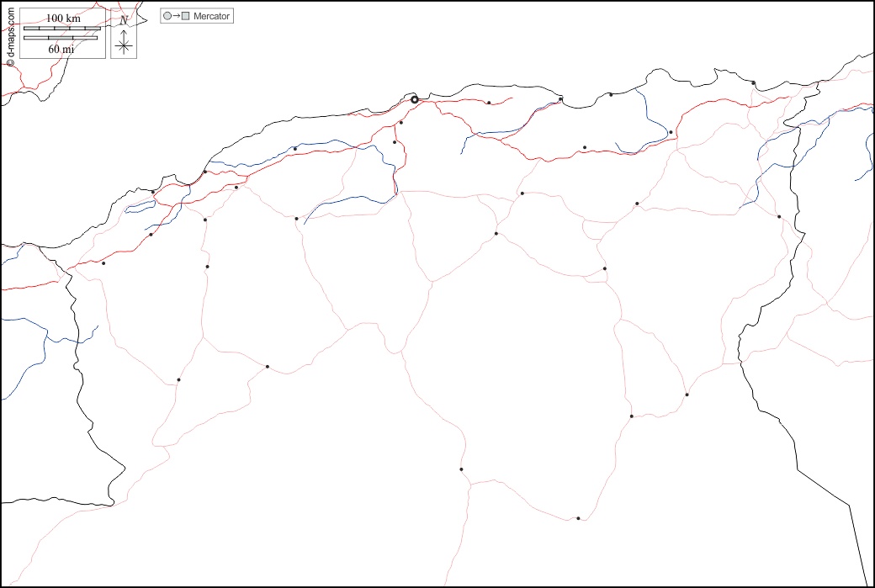Click the southernmost city dot on the map
The image size is (875, 588).
(578, 518)
